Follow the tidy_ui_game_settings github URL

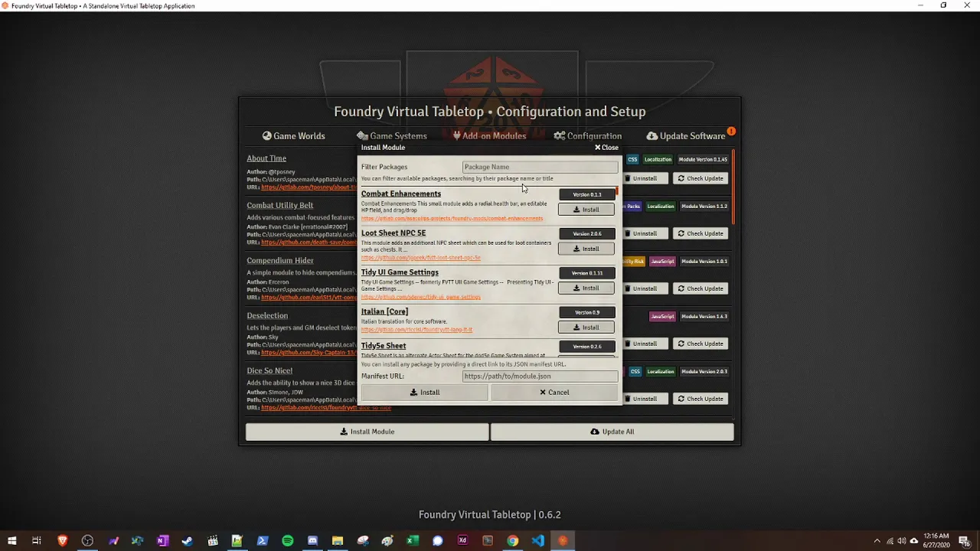click(x=421, y=297)
